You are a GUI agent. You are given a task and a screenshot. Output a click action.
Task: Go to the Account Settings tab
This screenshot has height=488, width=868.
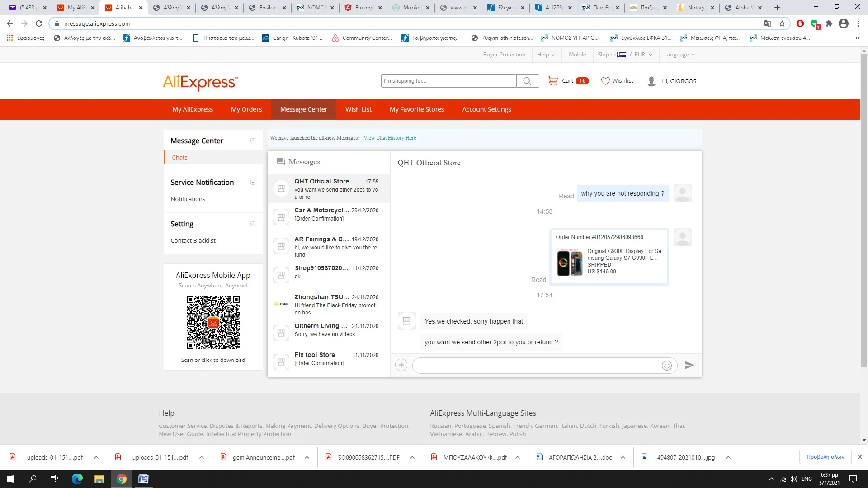pos(486,109)
